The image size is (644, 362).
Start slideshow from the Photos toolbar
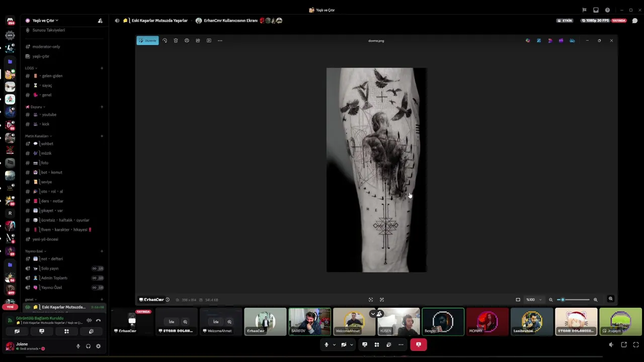pyautogui.click(x=209, y=40)
